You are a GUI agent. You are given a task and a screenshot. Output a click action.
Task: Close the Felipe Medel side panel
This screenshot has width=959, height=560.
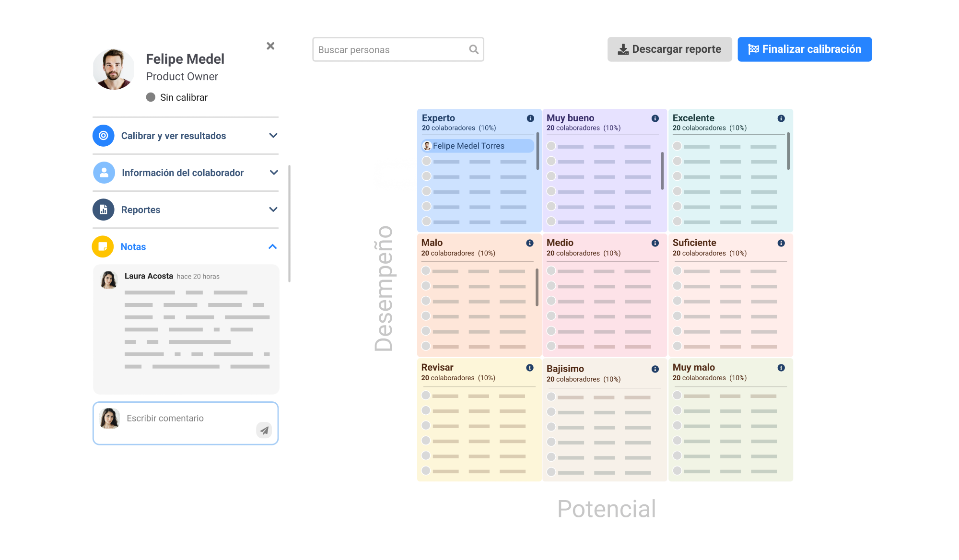click(270, 46)
